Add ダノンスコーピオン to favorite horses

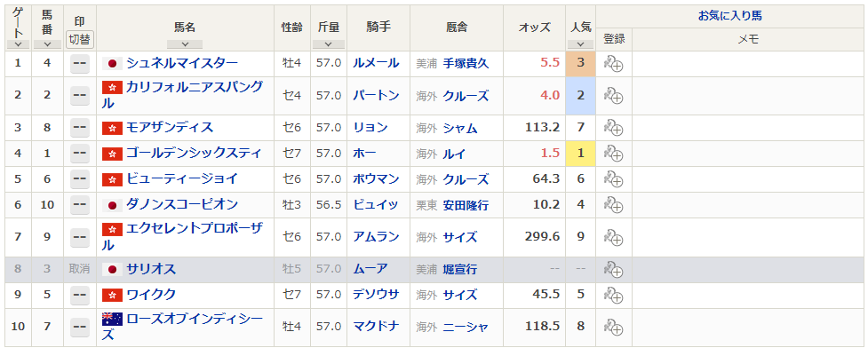point(613,205)
